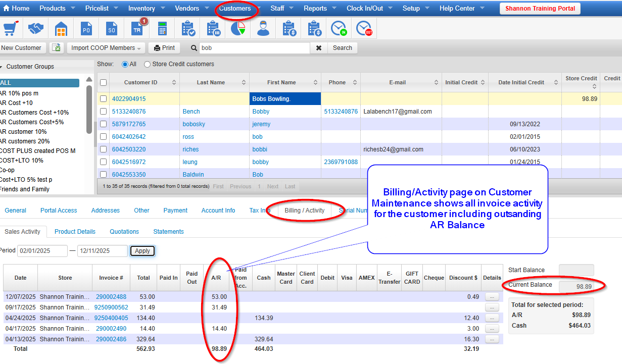Open the shopping cart POS icon

point(10,29)
